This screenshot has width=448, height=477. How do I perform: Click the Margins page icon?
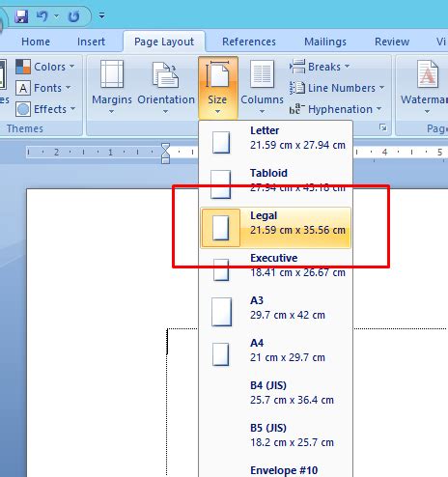(112, 74)
